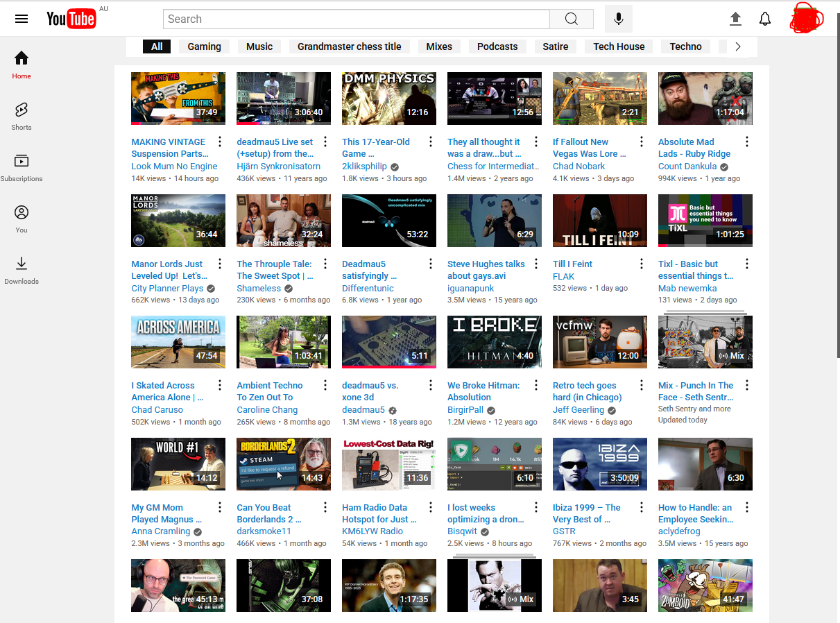Open the upload video icon
This screenshot has height=623, width=840.
tap(735, 19)
